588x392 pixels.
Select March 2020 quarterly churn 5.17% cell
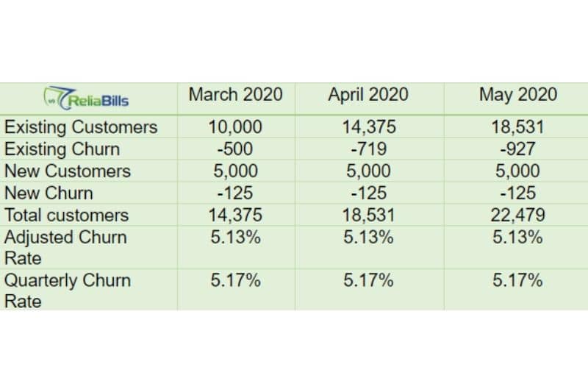coord(235,280)
